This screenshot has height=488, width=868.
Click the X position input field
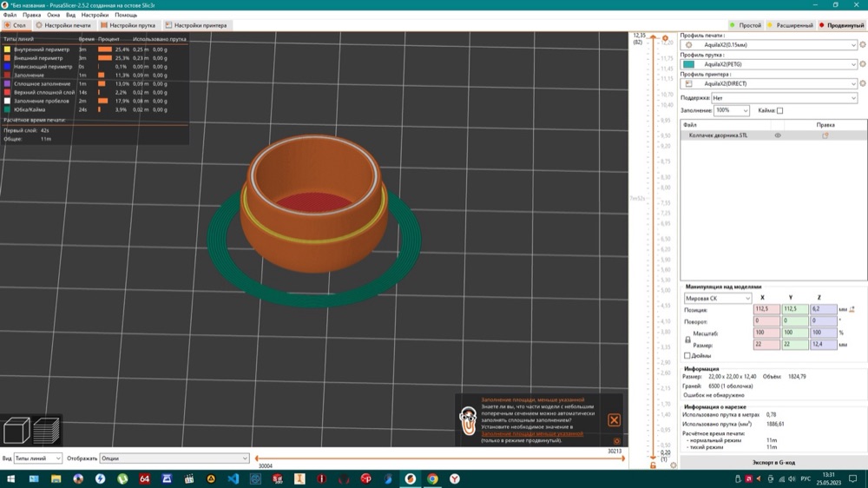pyautogui.click(x=766, y=309)
